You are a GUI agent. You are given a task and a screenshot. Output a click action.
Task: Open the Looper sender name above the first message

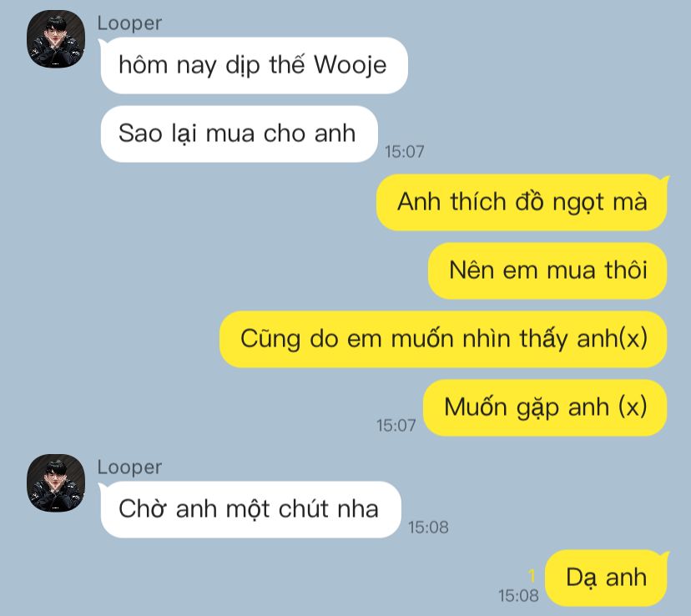pos(129,23)
